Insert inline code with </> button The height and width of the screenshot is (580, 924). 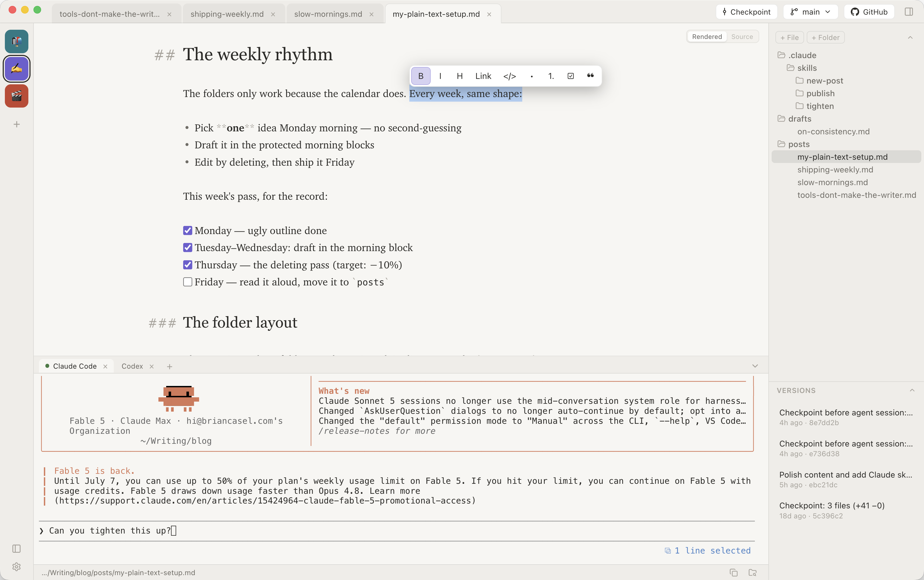pos(510,76)
